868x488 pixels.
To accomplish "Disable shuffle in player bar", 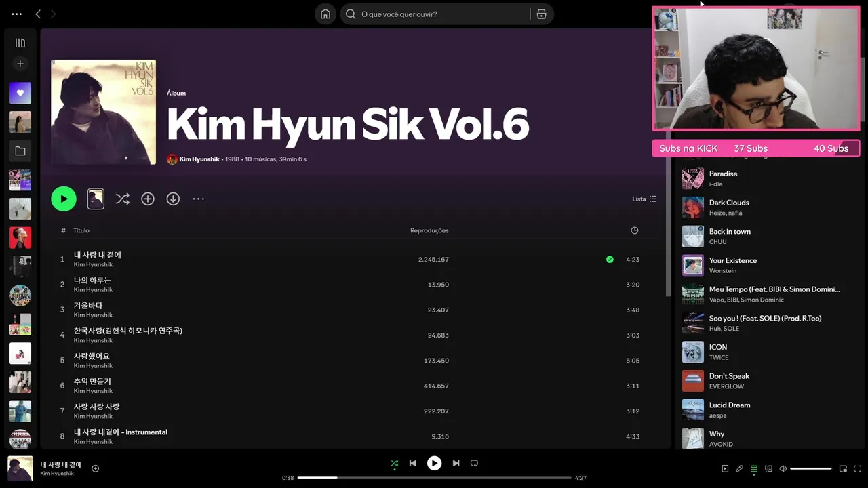I will tap(394, 463).
